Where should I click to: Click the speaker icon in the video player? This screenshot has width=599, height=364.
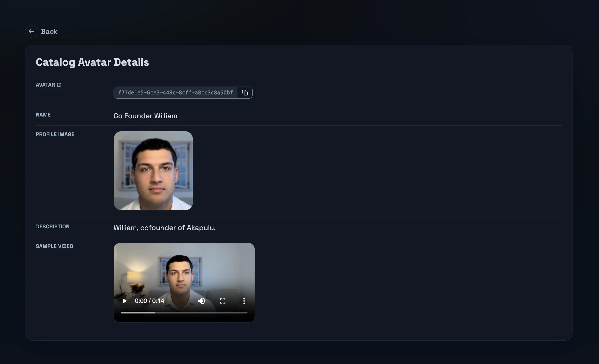coord(201,301)
